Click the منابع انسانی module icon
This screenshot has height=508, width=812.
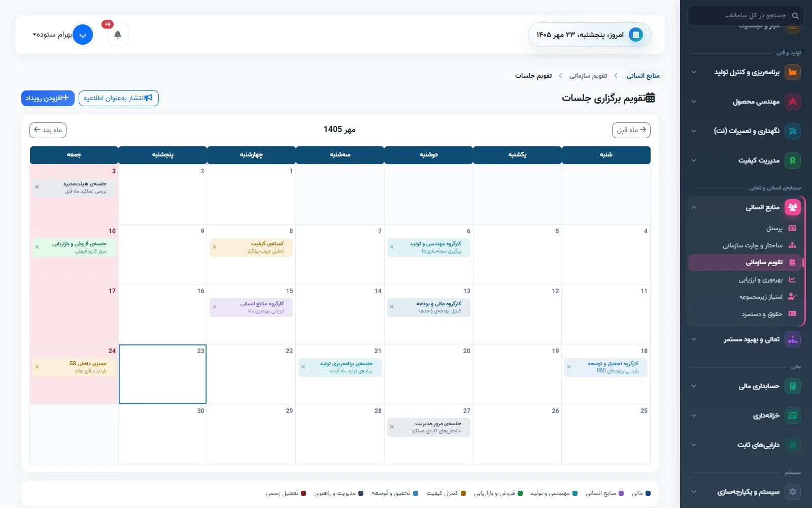pos(793,207)
